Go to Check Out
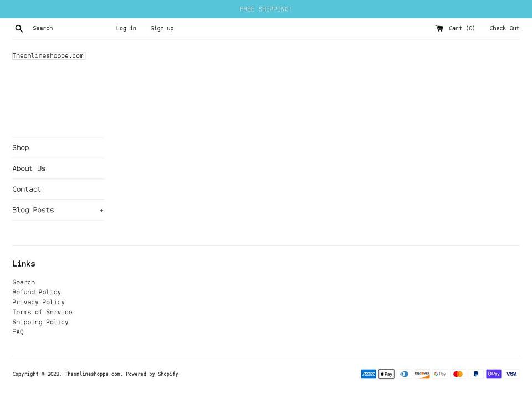The width and height of the screenshot is (532, 399). click(x=504, y=28)
